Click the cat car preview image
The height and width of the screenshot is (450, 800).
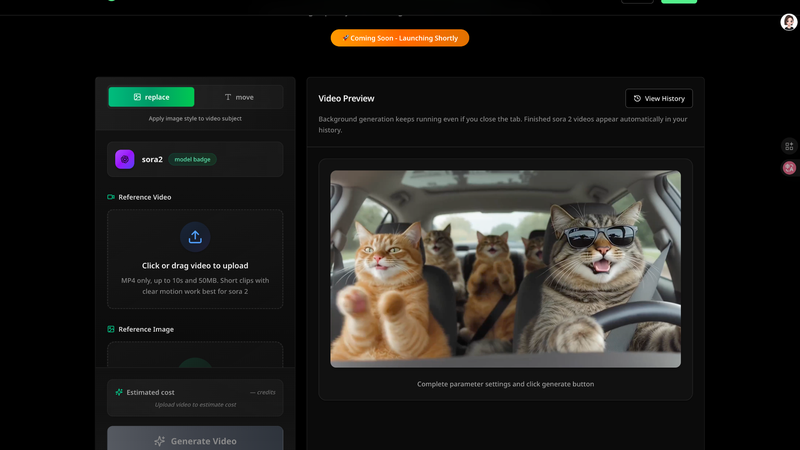pyautogui.click(x=505, y=269)
